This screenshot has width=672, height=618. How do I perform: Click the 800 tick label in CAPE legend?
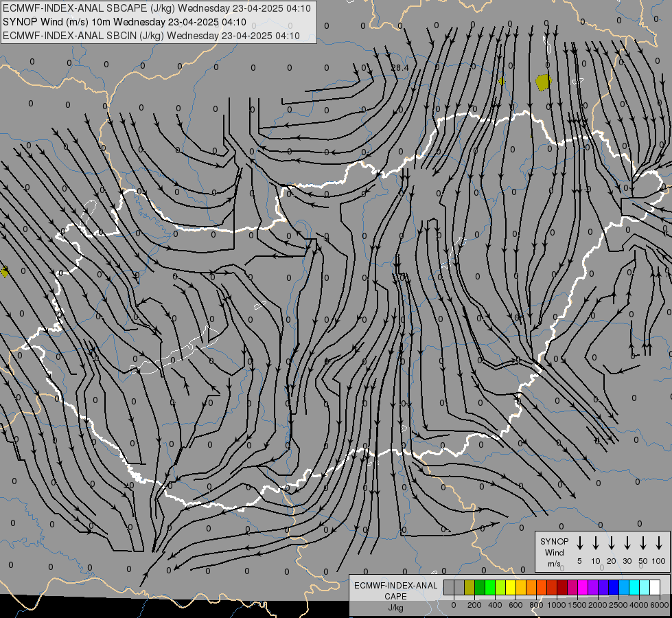click(536, 605)
